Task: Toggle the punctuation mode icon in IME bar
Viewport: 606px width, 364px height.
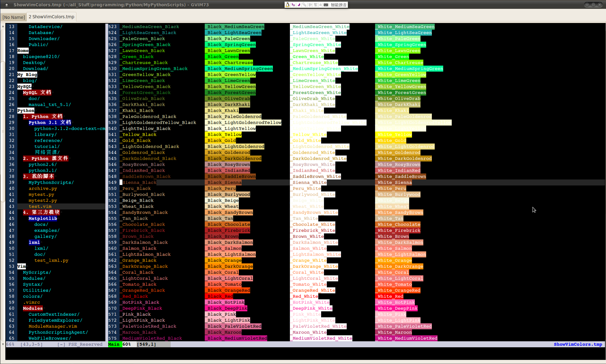Action: pos(293,5)
